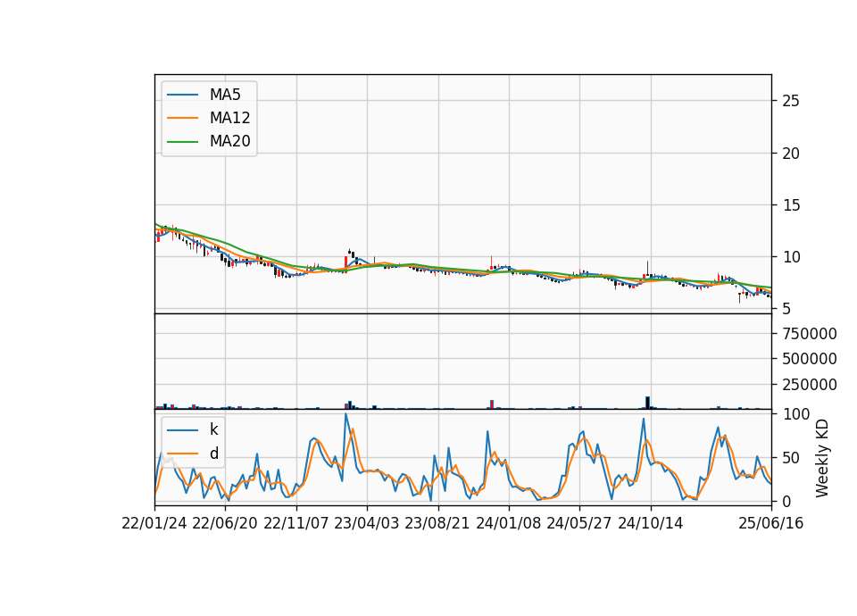Click the volume axis value 750000
Image resolution: width=857 pixels, height=616 pixels.
tap(810, 334)
